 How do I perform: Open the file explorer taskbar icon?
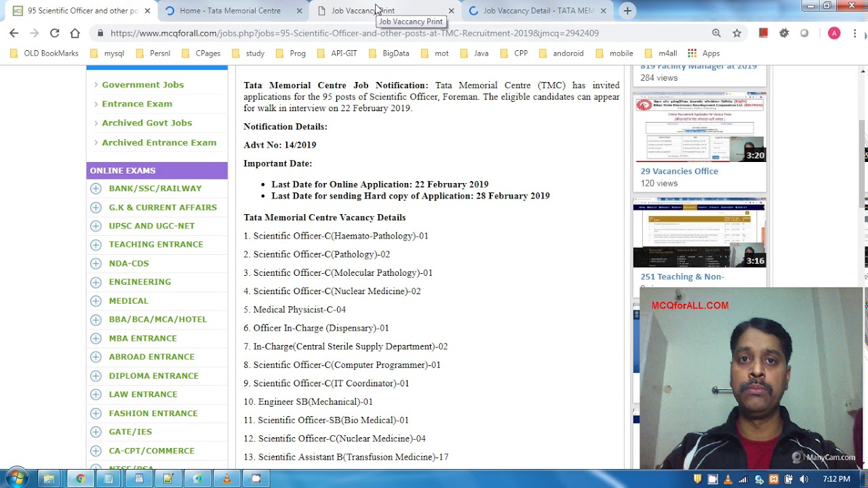[49, 479]
